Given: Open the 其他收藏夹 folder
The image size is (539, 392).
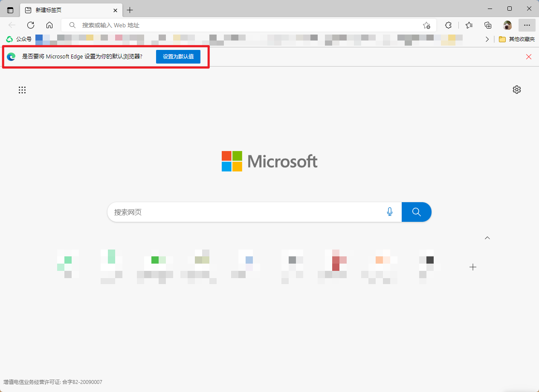Looking at the screenshot, I should click(x=516, y=39).
